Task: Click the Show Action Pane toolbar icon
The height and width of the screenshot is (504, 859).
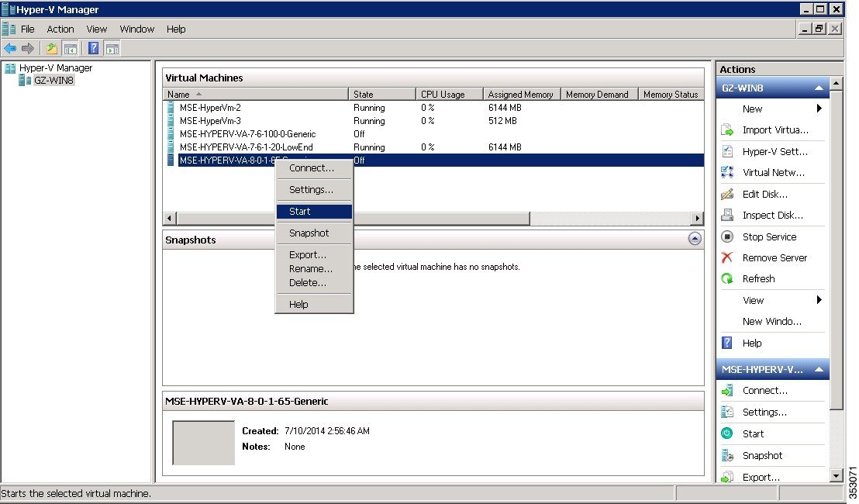Action: pos(112,47)
